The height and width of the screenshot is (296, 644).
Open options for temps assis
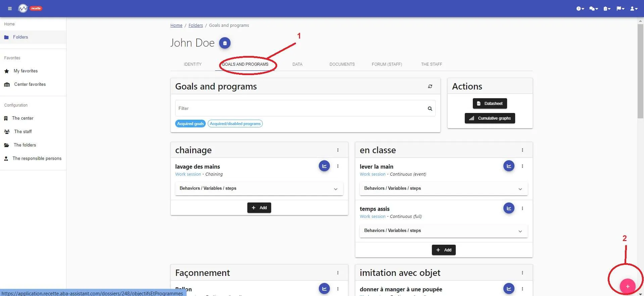tap(523, 209)
